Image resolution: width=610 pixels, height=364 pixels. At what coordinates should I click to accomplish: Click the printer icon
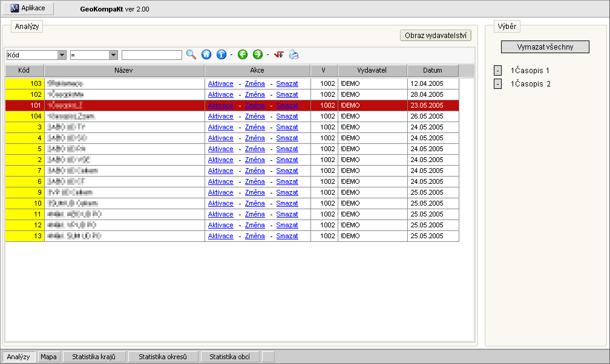click(x=294, y=54)
